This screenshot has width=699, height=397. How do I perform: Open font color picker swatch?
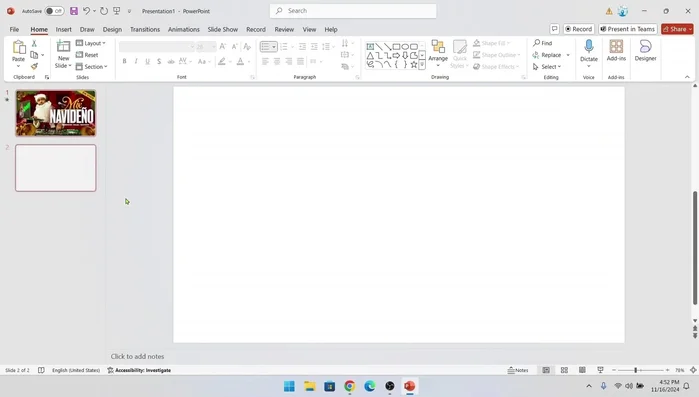(240, 61)
